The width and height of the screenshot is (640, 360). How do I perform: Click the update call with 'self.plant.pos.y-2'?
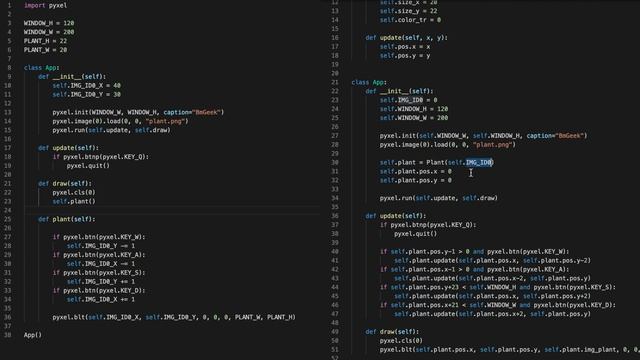click(492, 260)
